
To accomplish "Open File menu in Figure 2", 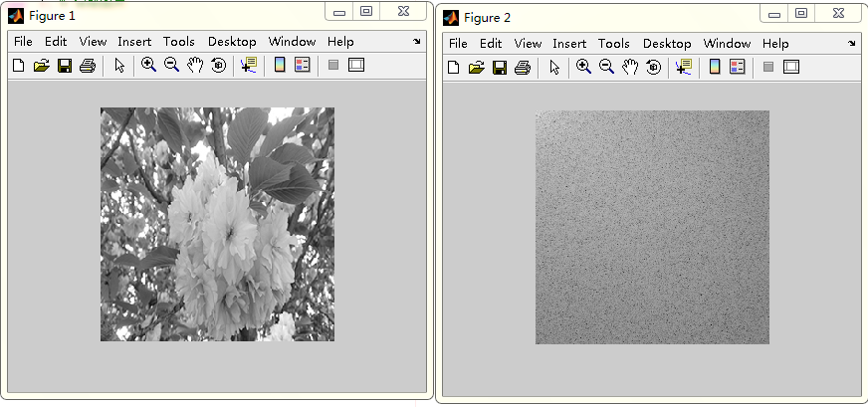I will tap(458, 43).
